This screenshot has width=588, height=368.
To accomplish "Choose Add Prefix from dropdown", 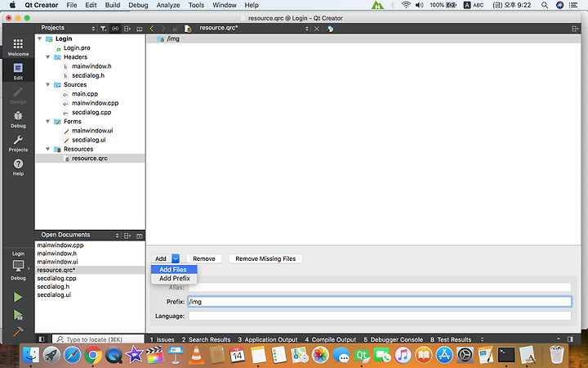I will point(174,279).
